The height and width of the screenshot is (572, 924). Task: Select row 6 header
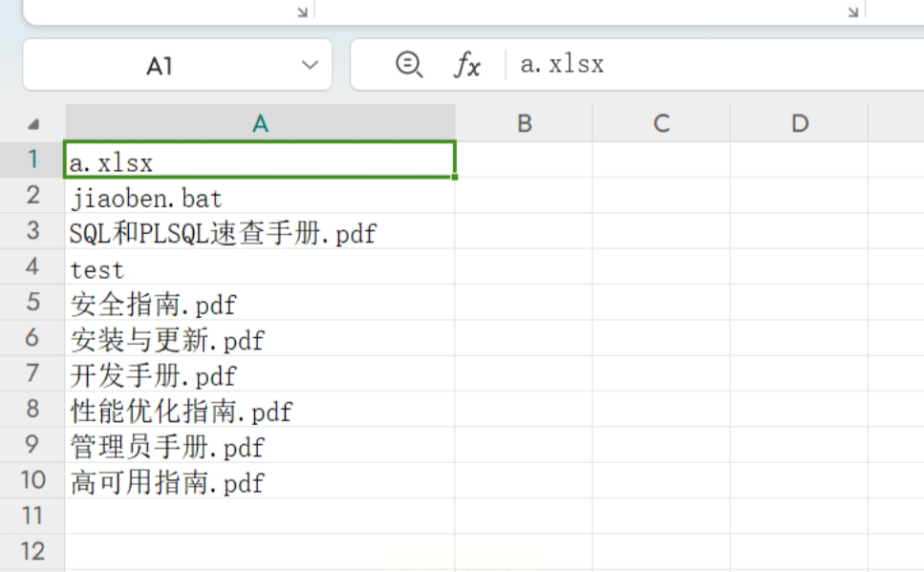click(32, 337)
